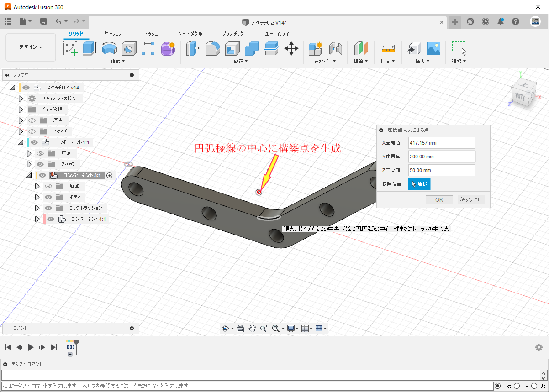Select the Shell tool
549x392 pixels.
[x=232, y=48]
